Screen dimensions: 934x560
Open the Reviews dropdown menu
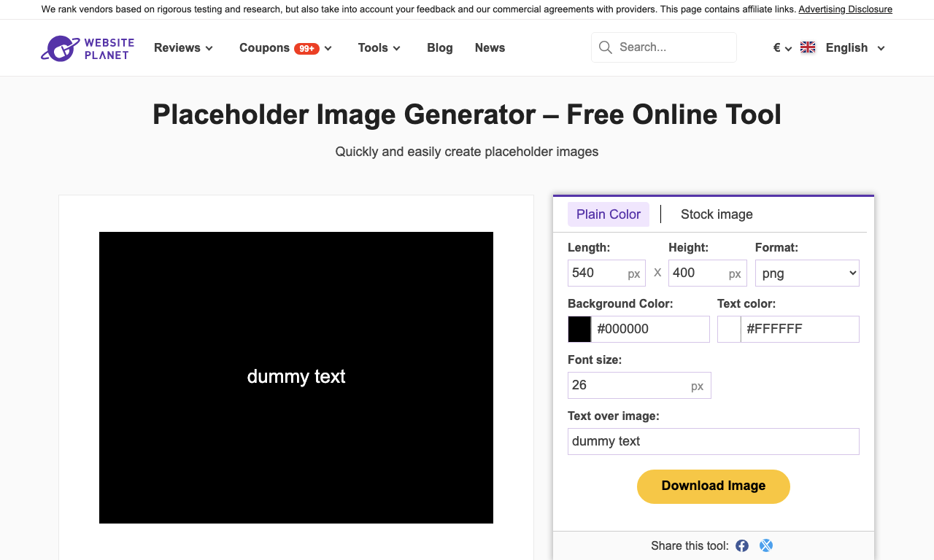point(183,48)
